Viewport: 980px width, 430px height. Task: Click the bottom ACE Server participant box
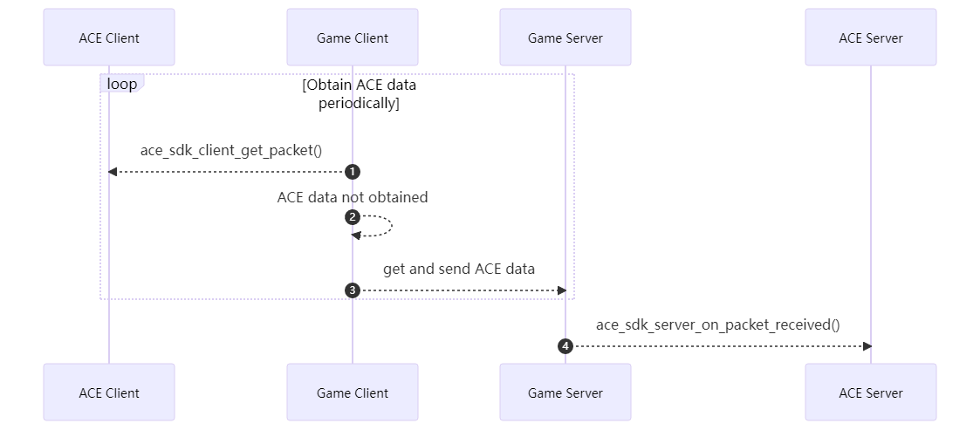[870, 392]
